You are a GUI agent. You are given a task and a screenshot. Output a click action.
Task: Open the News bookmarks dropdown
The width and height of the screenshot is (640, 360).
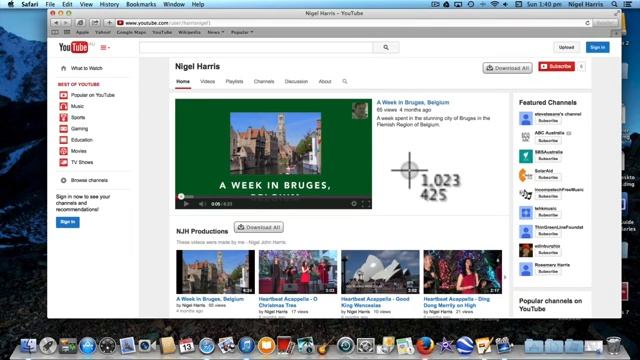pyautogui.click(x=215, y=32)
